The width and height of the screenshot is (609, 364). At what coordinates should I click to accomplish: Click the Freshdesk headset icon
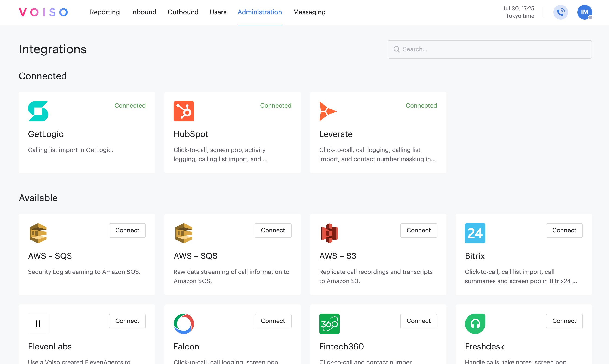click(x=475, y=324)
